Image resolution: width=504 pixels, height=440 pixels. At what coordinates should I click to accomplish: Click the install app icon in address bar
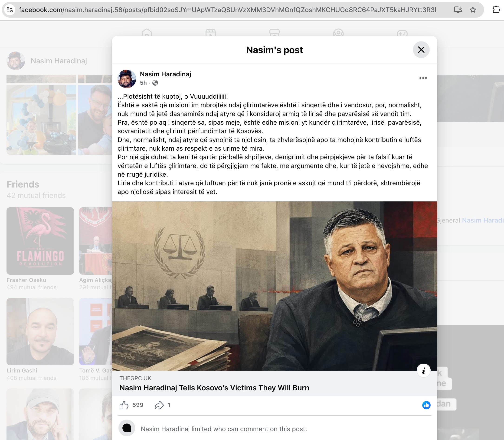click(x=458, y=10)
